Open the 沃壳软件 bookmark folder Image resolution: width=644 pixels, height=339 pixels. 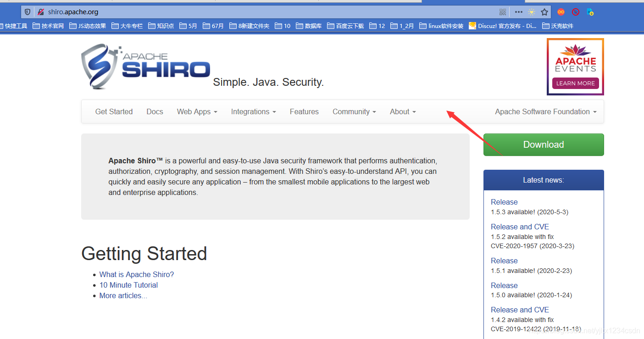[x=558, y=26]
